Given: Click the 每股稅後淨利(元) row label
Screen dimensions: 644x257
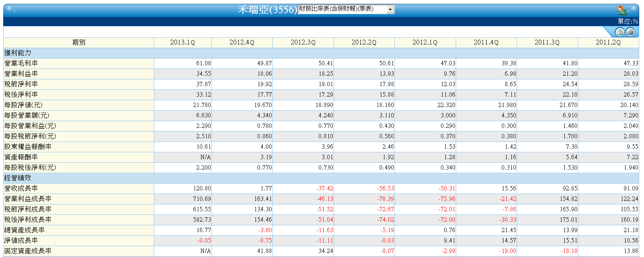Looking at the screenshot, I should tap(30, 168).
